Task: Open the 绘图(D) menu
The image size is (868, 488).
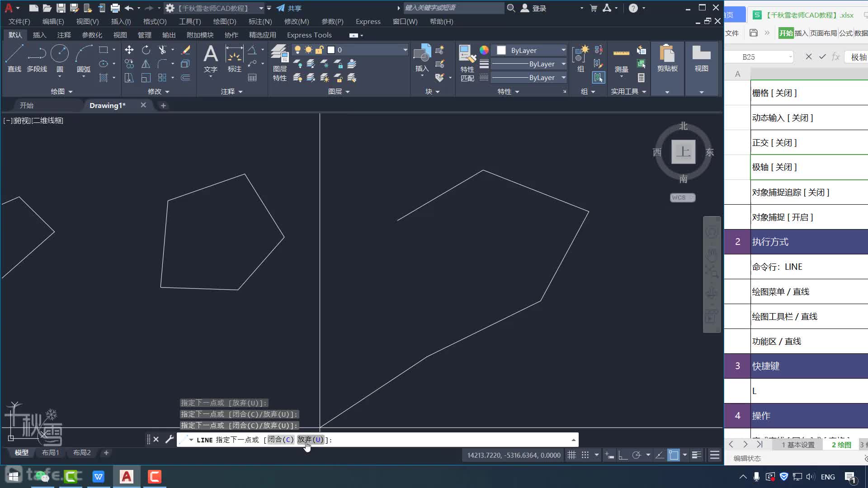Action: (225, 21)
